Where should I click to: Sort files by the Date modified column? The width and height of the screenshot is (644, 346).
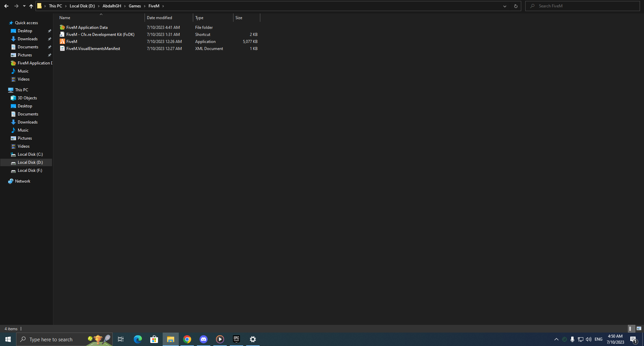click(159, 17)
